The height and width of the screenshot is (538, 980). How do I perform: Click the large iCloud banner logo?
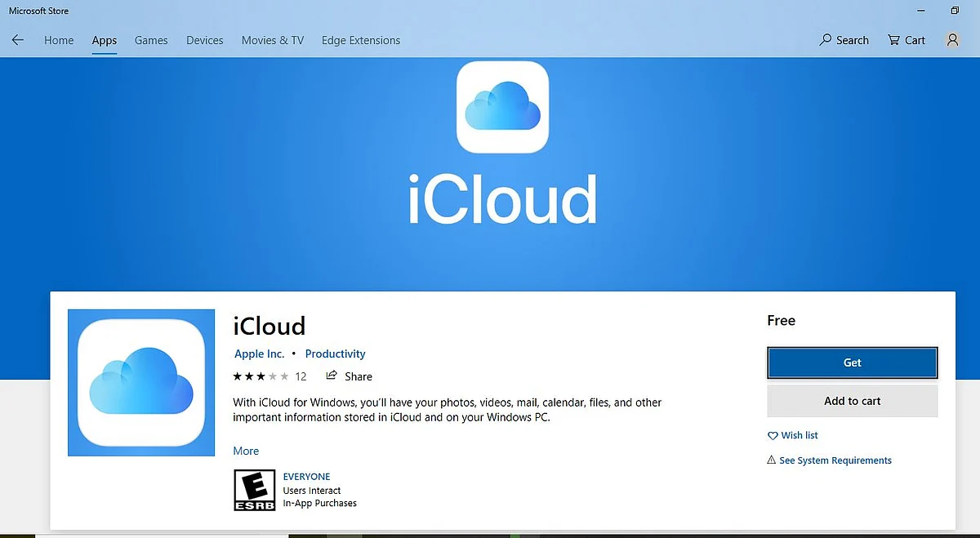coord(502,107)
